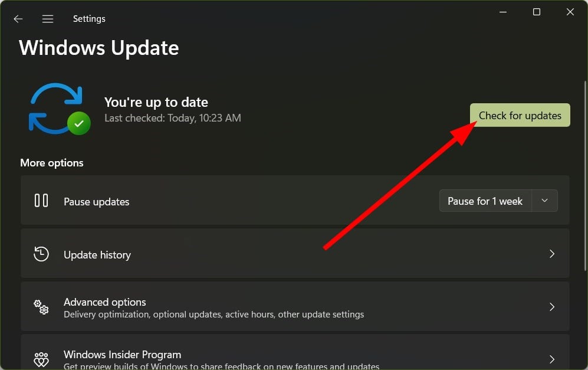Select the Windows Insider Program entry
This screenshot has height=370, width=588.
[295, 352]
